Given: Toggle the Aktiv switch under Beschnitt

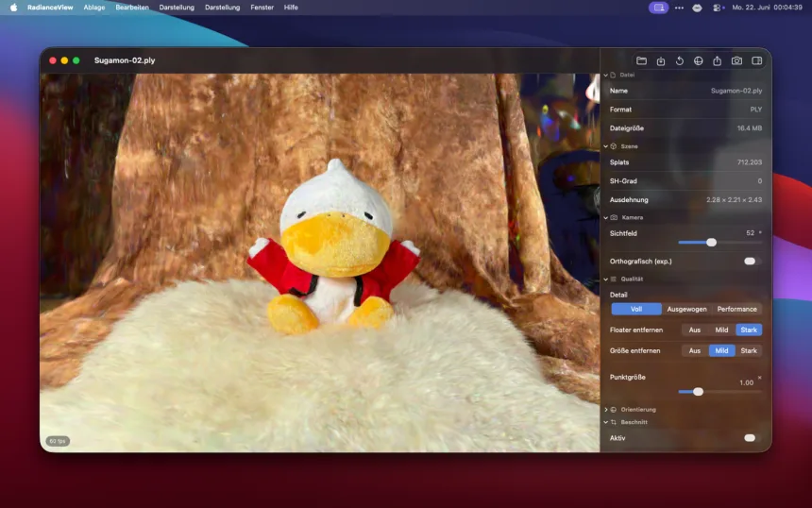Looking at the screenshot, I should point(750,438).
